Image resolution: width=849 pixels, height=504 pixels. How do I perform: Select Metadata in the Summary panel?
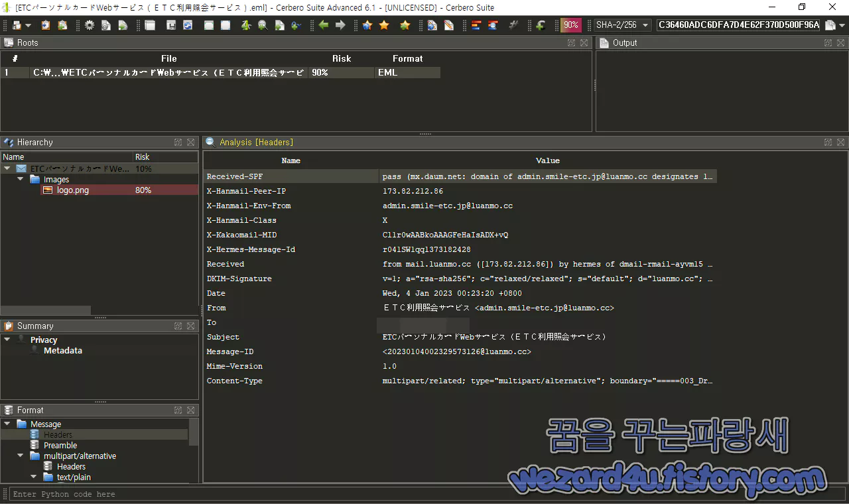pos(63,350)
